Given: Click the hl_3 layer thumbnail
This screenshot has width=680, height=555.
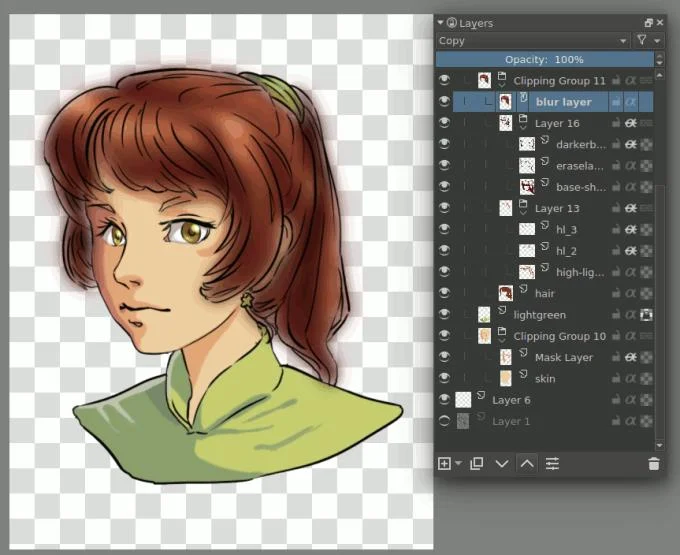Looking at the screenshot, I should 527,230.
